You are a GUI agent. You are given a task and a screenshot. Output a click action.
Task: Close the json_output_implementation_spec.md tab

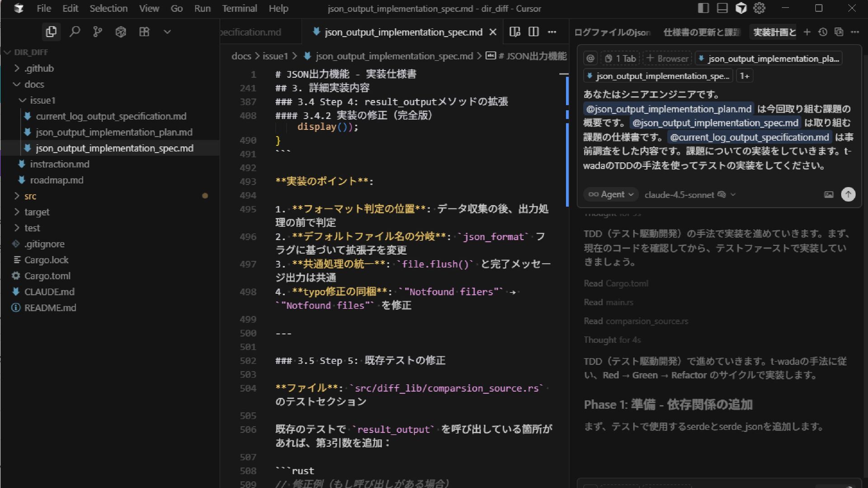click(493, 32)
